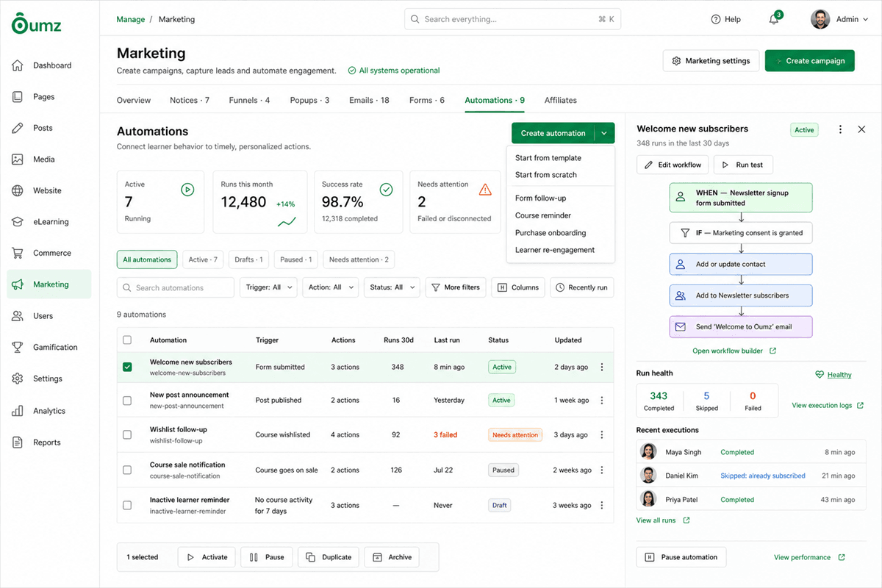Screen dimensions: 882x588
Task: Open panel options menu for Welcome new subscribers
Action: point(840,129)
